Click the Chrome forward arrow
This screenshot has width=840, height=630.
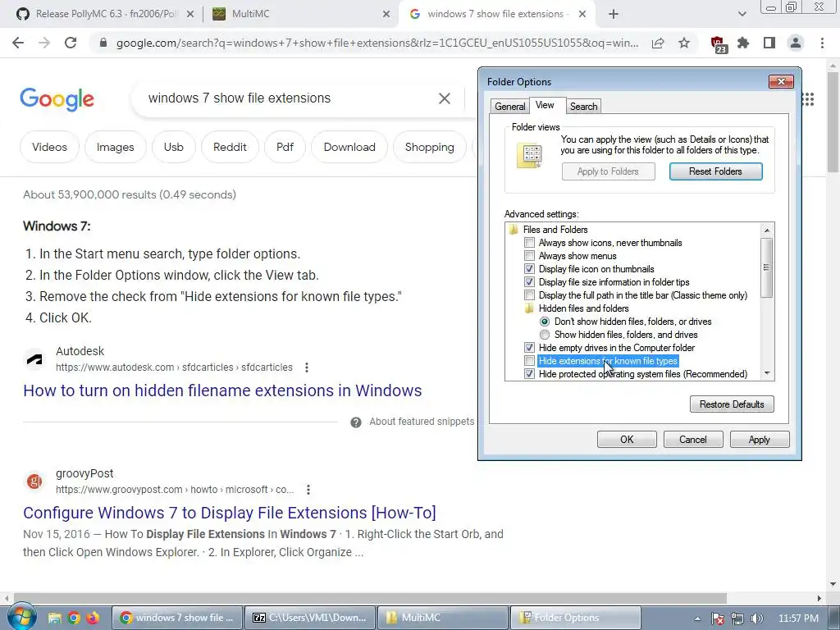[44, 43]
